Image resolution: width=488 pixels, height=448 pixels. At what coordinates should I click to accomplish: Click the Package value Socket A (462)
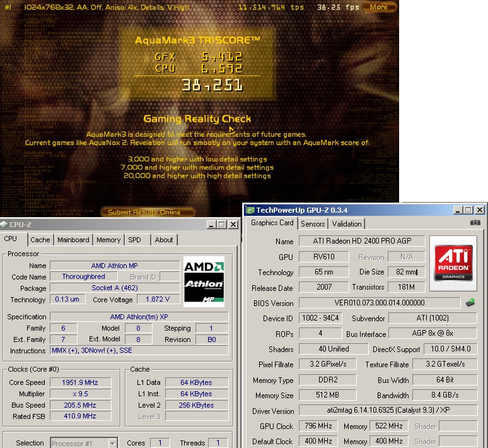tap(115, 288)
